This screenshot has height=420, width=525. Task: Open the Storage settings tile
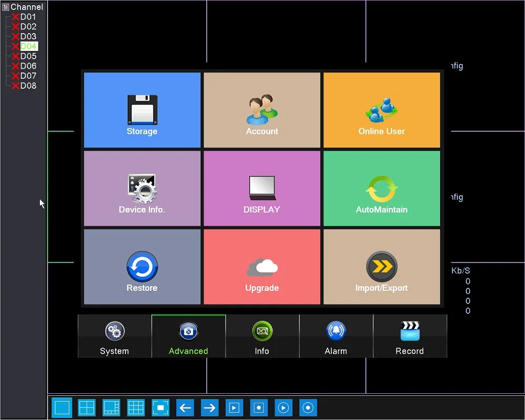pos(142,110)
